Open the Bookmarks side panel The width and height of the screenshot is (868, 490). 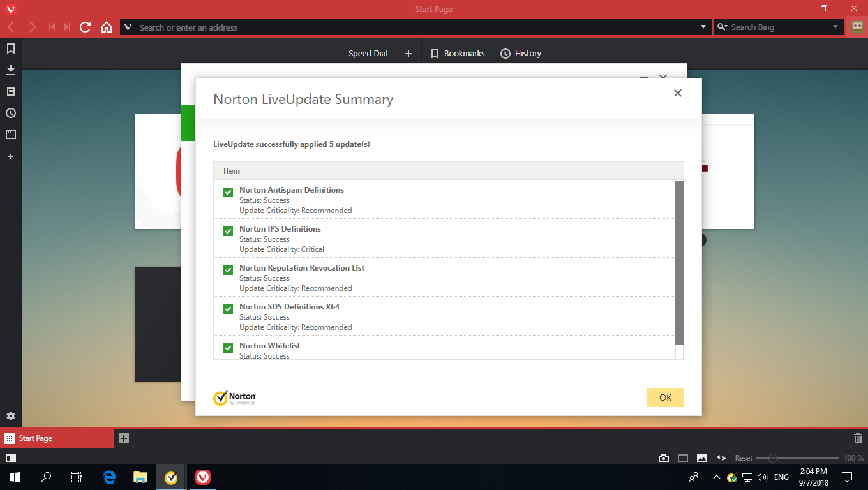(x=11, y=48)
